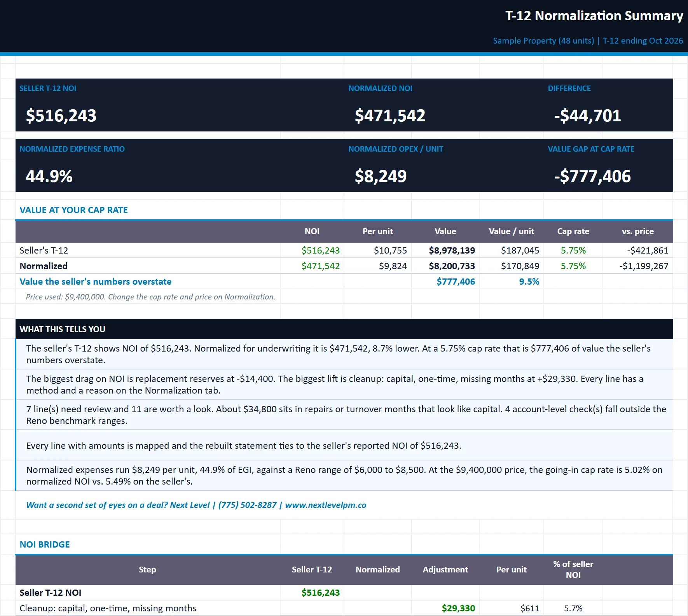Select the Seller's T-12 cap rate 5.75%
This screenshot has width=688, height=616.
(x=573, y=250)
